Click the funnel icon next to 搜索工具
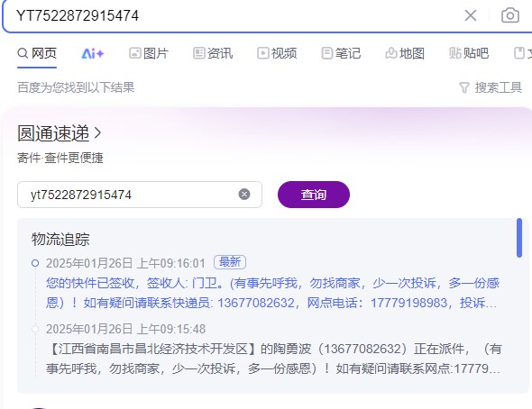Image resolution: width=532 pixels, height=409 pixels. click(464, 87)
